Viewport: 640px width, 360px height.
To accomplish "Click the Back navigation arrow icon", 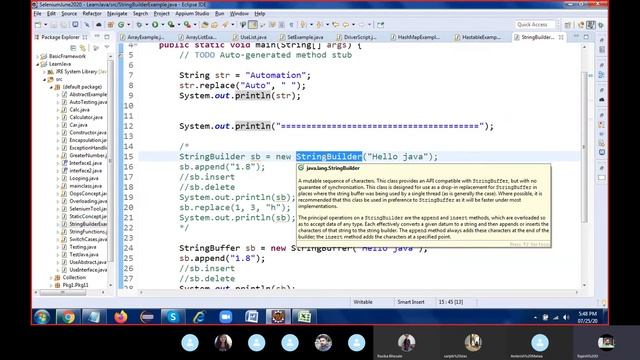I will (346, 25).
